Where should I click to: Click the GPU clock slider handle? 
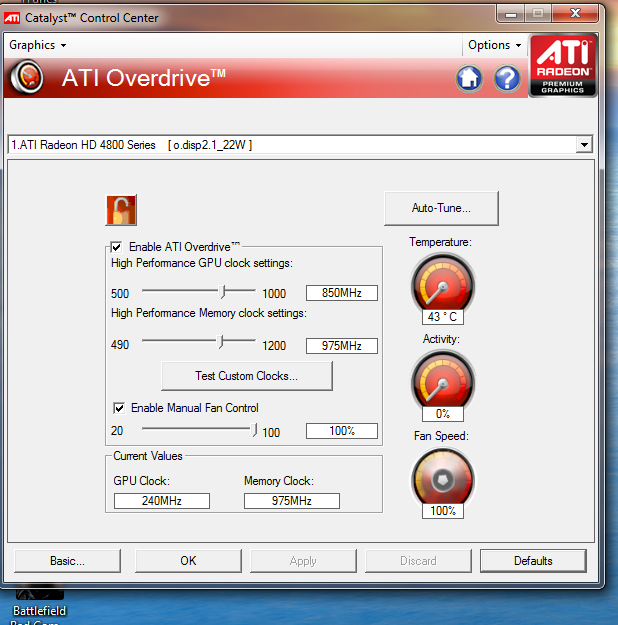coord(224,291)
